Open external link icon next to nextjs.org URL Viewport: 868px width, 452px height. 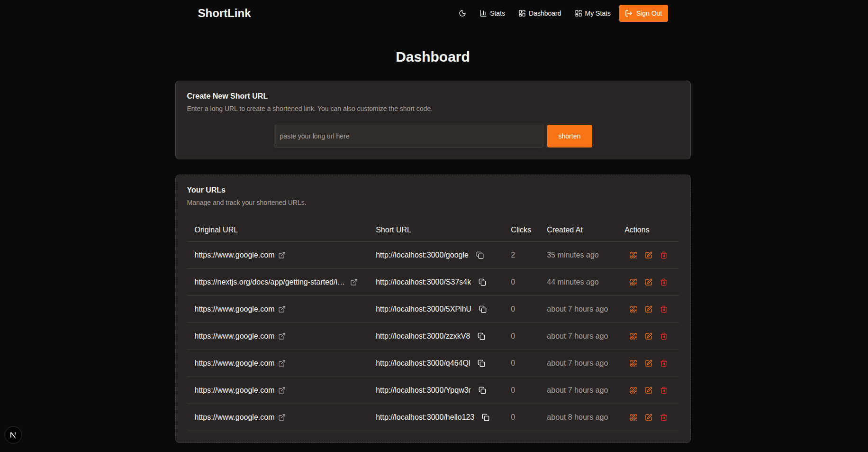point(353,282)
